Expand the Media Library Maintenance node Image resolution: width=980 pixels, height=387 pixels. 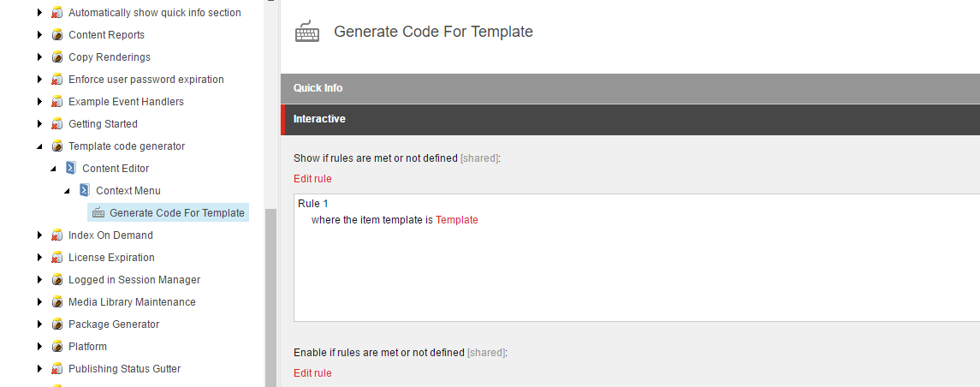click(x=39, y=302)
